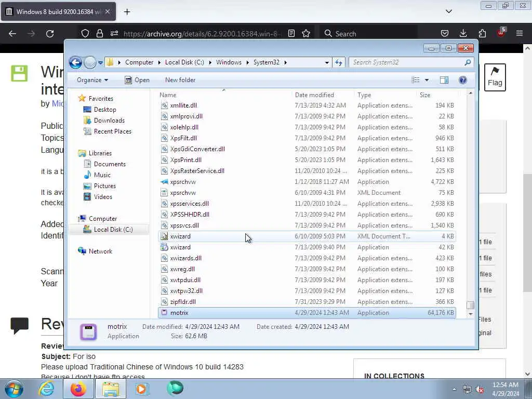
Task: Toggle the preview pane button
Action: 444,80
